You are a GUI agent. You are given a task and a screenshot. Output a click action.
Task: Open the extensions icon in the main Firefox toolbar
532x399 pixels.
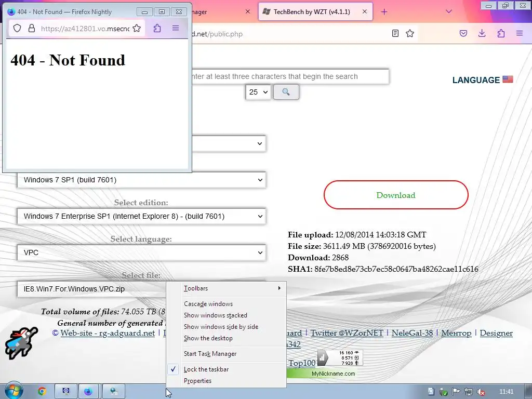501,33
